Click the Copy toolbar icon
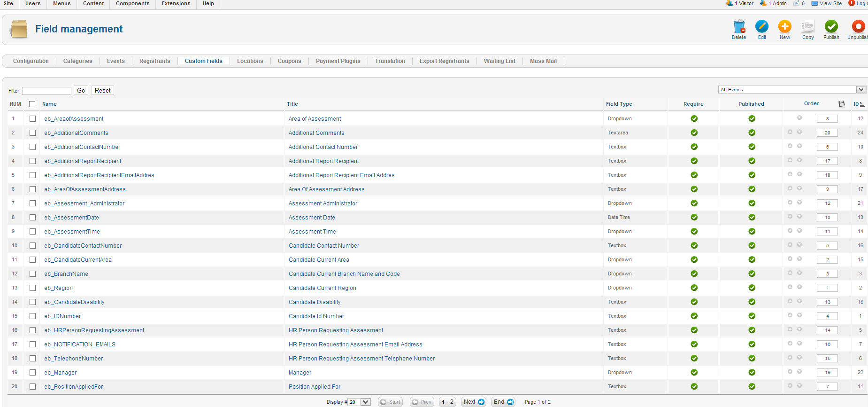The height and width of the screenshot is (407, 868). 808,27
